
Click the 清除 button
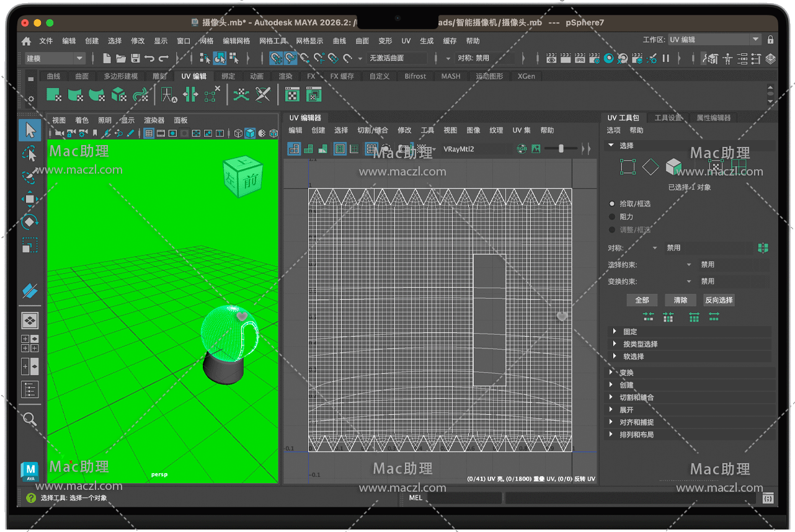coord(680,300)
